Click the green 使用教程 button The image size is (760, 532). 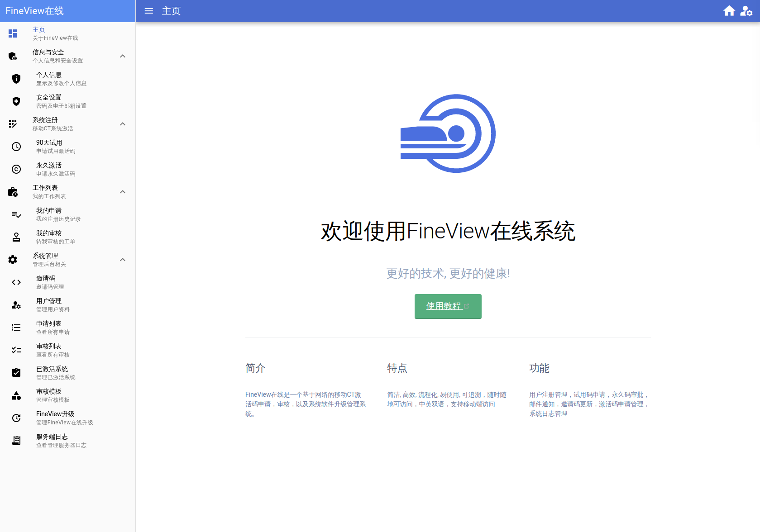pos(448,306)
